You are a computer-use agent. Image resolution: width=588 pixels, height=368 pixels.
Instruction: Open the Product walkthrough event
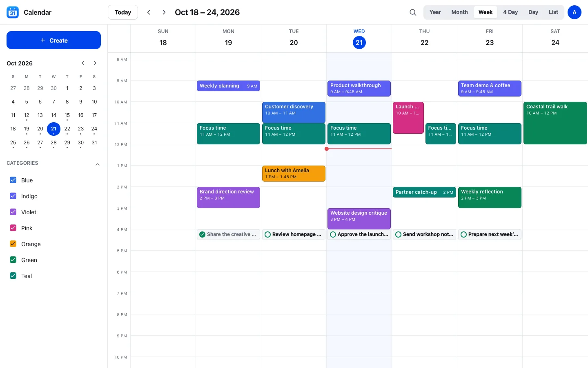pyautogui.click(x=359, y=88)
